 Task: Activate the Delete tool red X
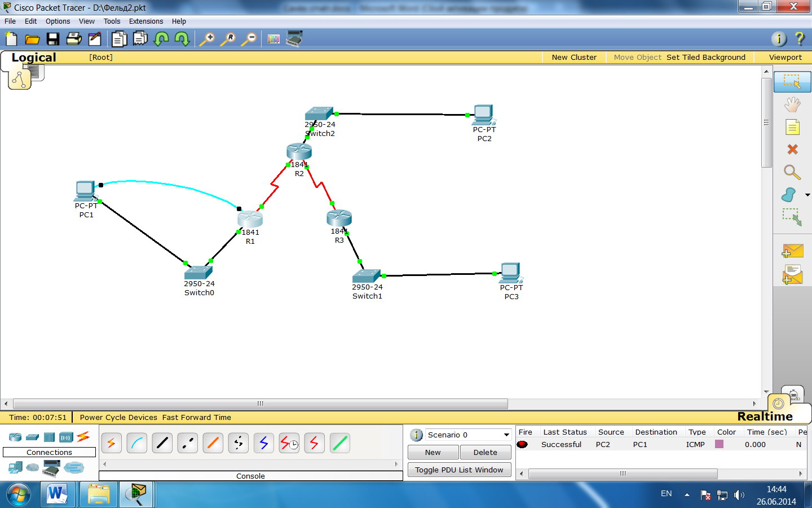tap(792, 150)
